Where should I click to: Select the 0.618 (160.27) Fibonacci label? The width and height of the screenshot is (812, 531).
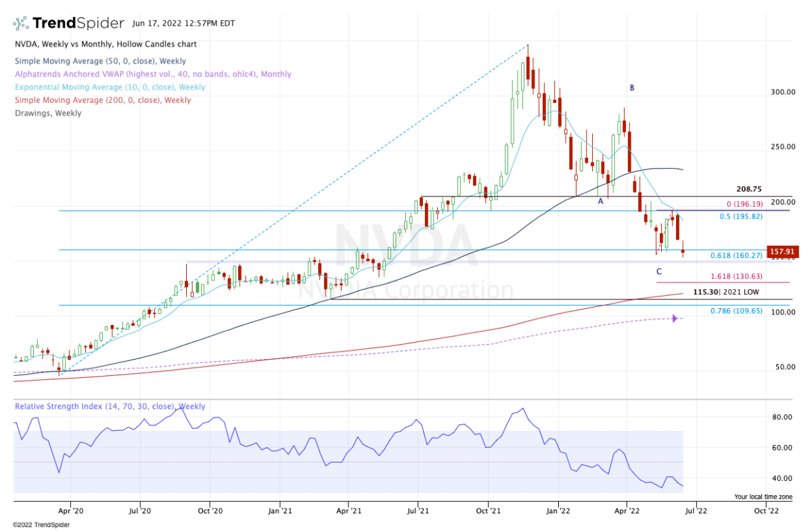point(736,255)
